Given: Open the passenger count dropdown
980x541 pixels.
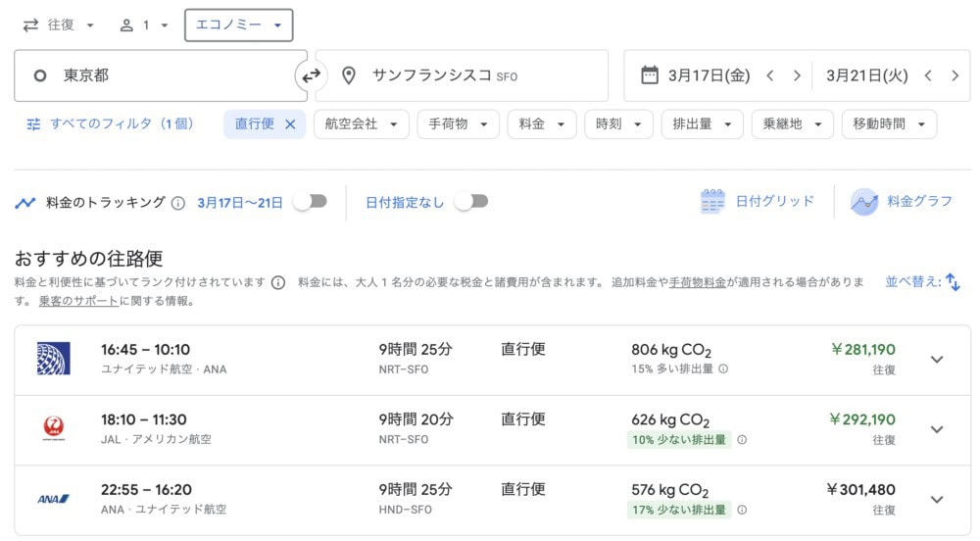Looking at the screenshot, I should click(144, 25).
